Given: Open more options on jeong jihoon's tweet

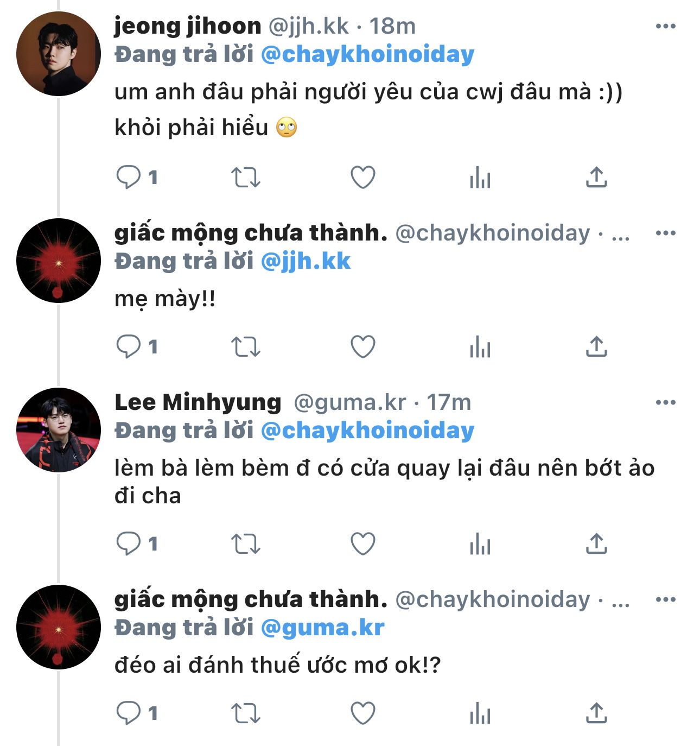Looking at the screenshot, I should [x=666, y=26].
